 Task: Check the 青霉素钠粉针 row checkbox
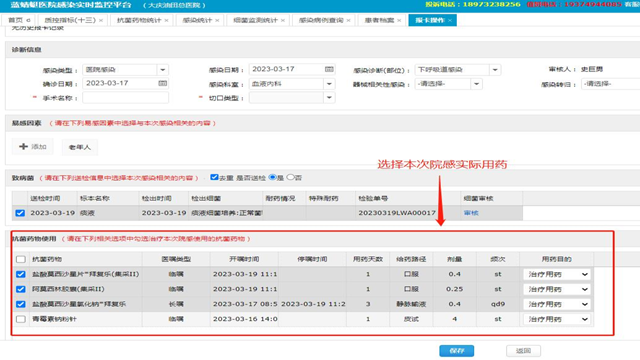20,319
